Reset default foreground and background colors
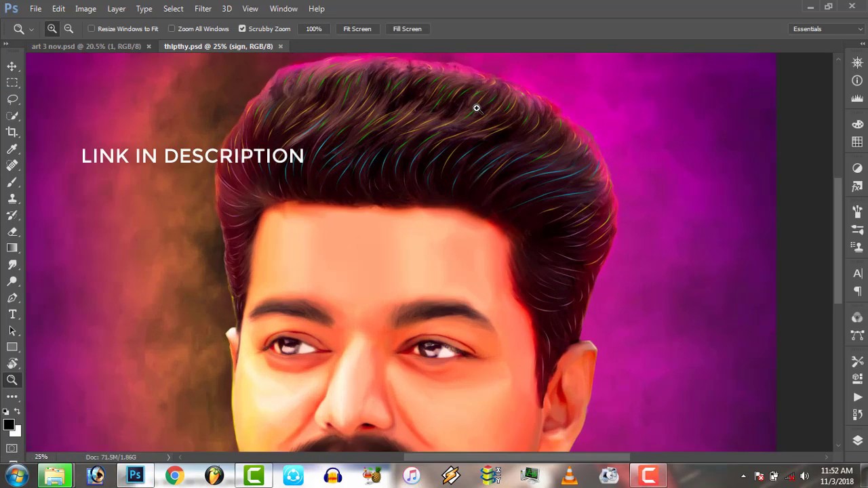 [6, 411]
